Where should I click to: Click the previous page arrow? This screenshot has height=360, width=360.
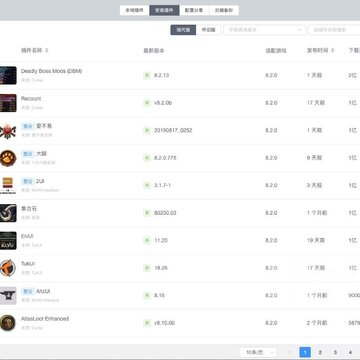coord(290,352)
